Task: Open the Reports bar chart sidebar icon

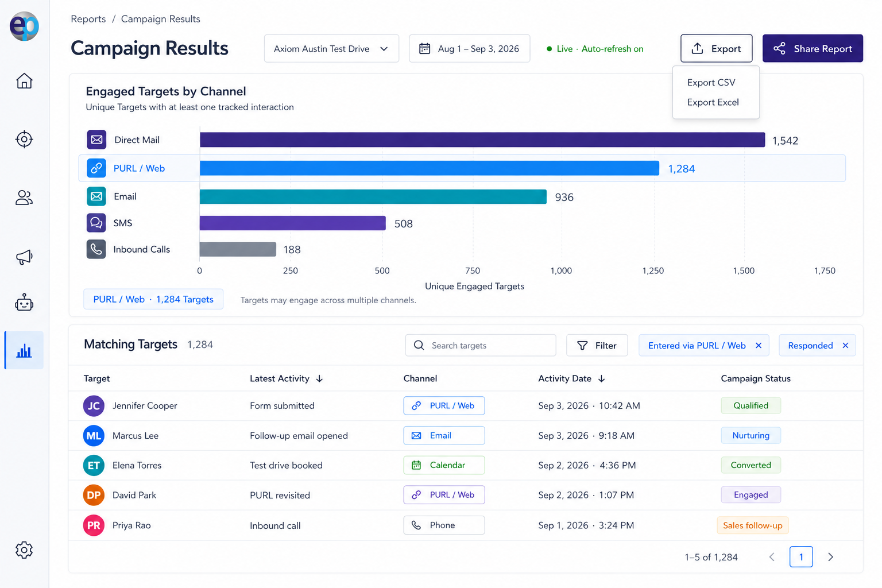Action: 24,350
